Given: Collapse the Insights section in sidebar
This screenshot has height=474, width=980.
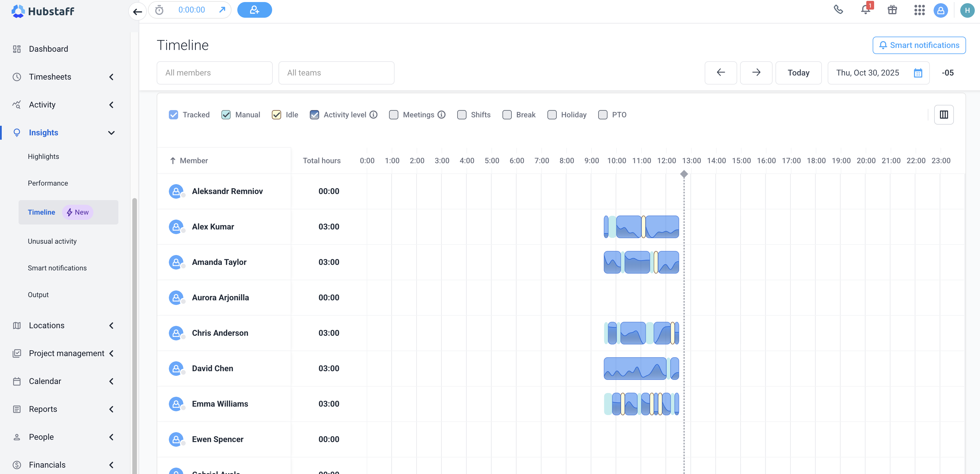Looking at the screenshot, I should [x=111, y=132].
